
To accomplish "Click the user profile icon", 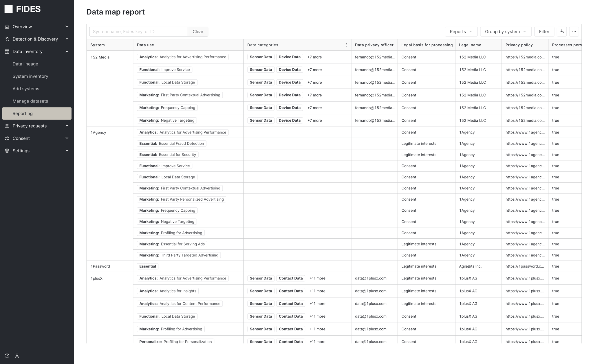I will [17, 356].
